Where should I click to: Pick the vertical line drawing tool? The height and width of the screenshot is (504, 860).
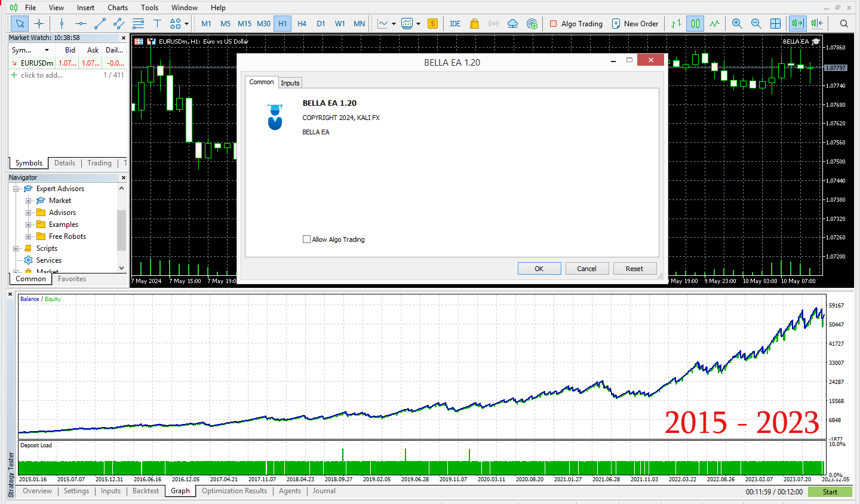click(x=62, y=24)
